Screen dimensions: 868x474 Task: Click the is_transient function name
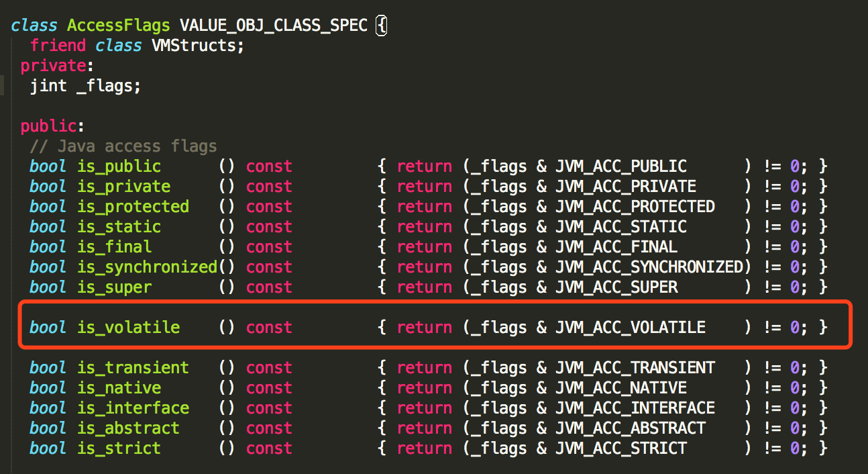click(x=133, y=368)
